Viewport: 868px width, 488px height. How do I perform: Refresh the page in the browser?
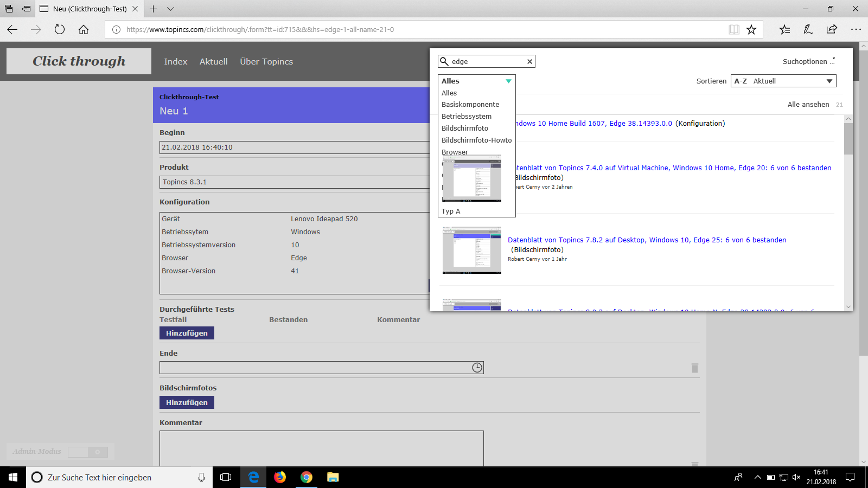coord(60,30)
